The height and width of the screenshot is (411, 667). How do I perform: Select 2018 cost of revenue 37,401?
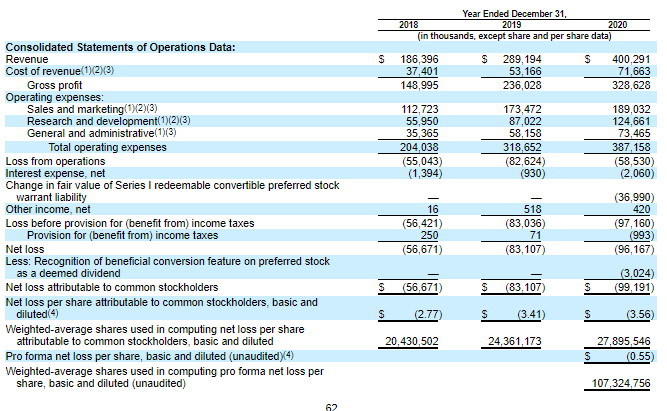pos(422,71)
